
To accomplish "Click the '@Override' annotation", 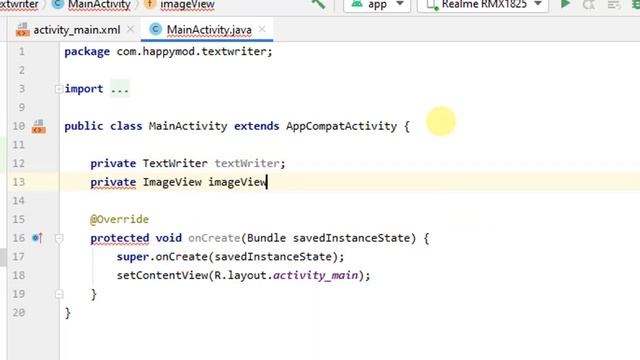I will (x=119, y=220).
